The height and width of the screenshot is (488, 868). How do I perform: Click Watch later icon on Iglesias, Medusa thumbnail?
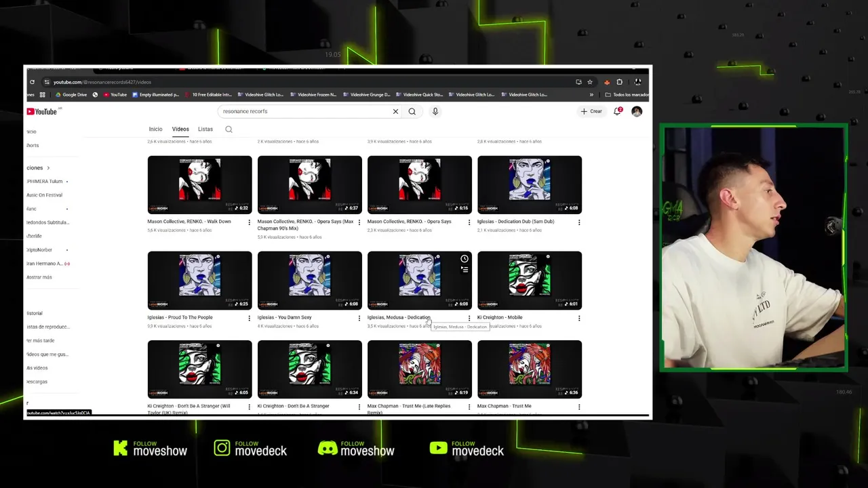(465, 259)
